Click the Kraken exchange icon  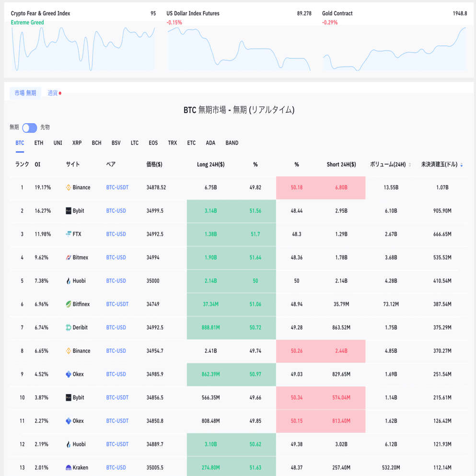click(x=69, y=467)
